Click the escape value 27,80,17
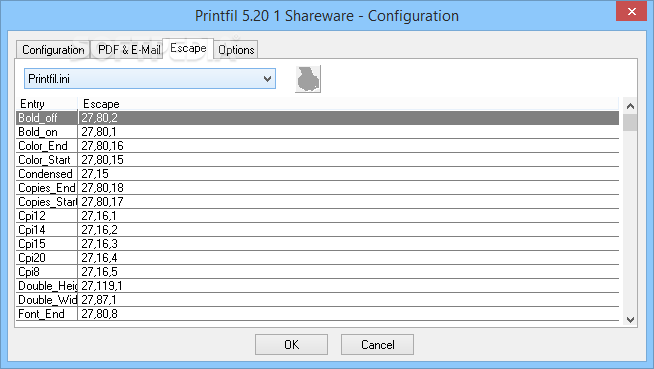This screenshot has width=654, height=369. (x=102, y=202)
